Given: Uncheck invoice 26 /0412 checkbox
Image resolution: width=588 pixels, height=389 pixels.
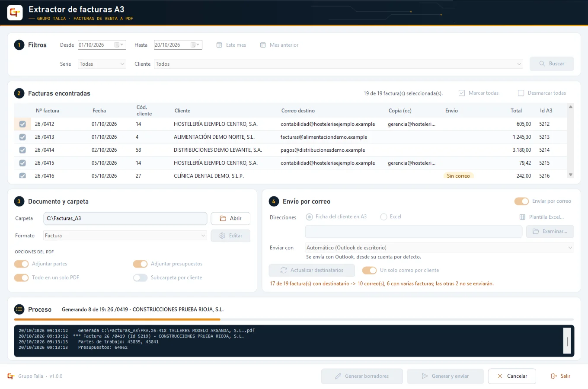Looking at the screenshot, I should 22,124.
